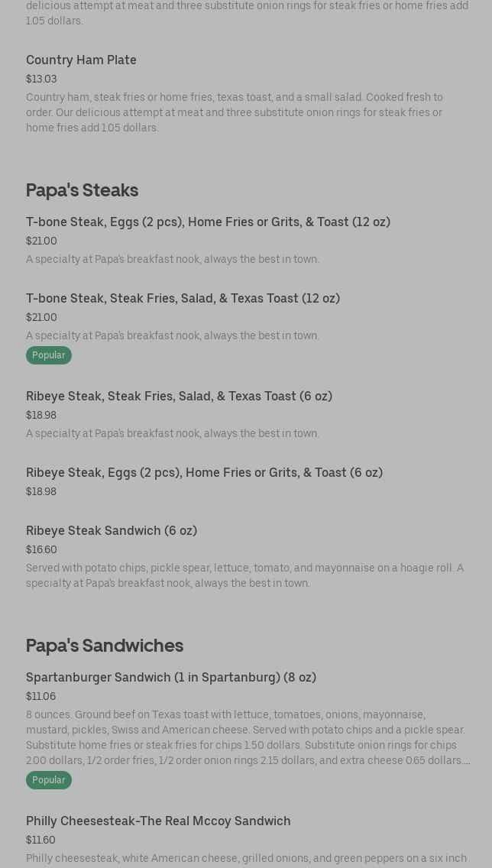492x868 pixels.
Task: Open the Spartanburger Sandwich item
Action: tap(171, 677)
